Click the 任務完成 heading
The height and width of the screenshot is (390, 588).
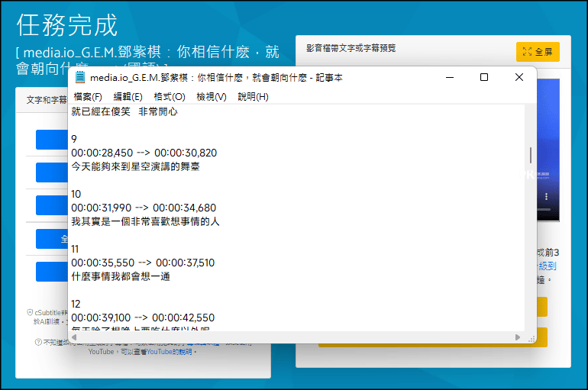click(67, 25)
